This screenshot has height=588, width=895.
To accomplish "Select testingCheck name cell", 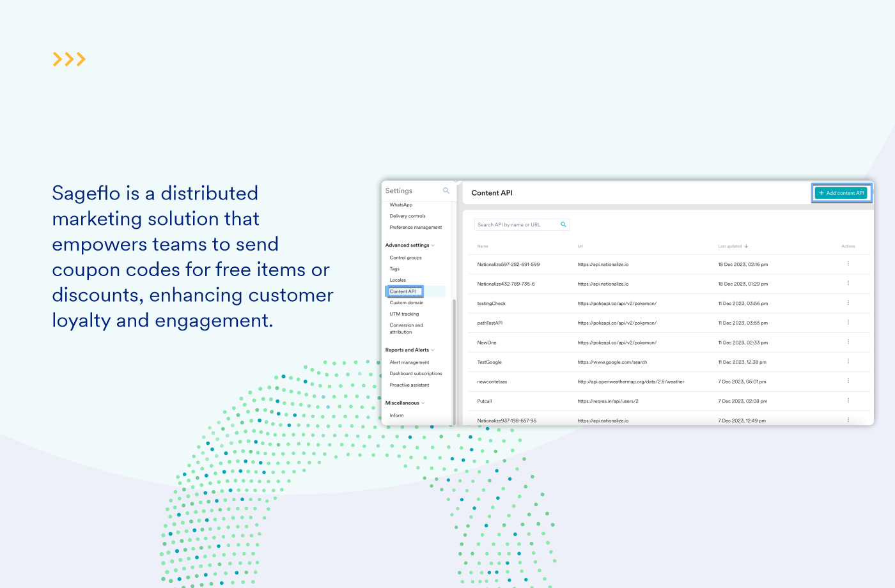I will 491,304.
